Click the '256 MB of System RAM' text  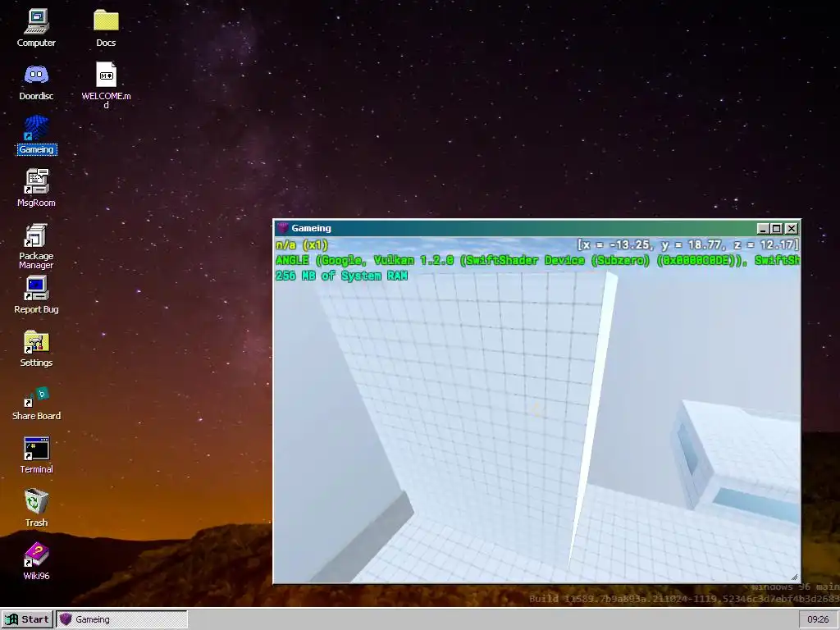(342, 276)
